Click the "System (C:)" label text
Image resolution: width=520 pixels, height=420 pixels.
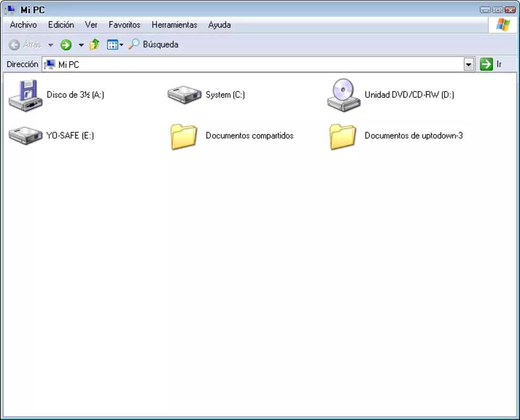(x=225, y=95)
